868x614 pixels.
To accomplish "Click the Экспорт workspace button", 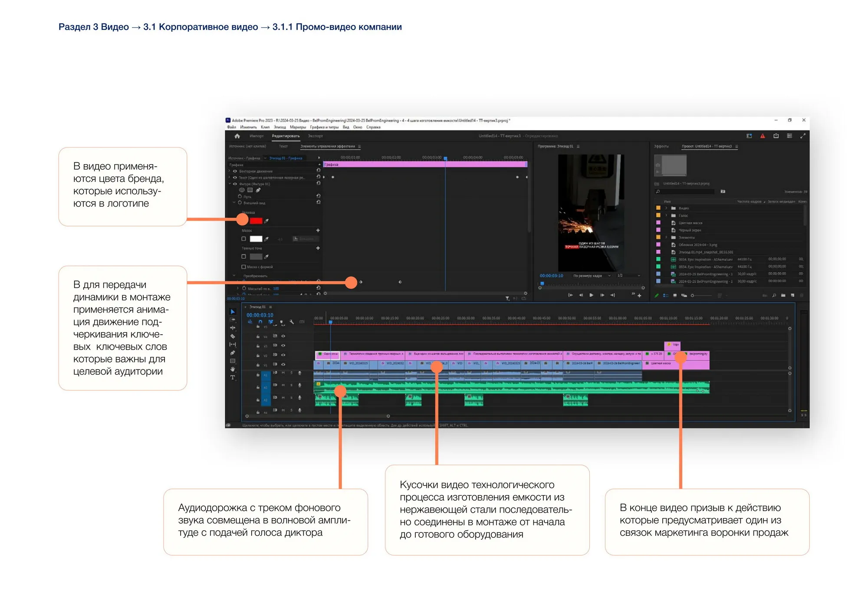I will [316, 136].
